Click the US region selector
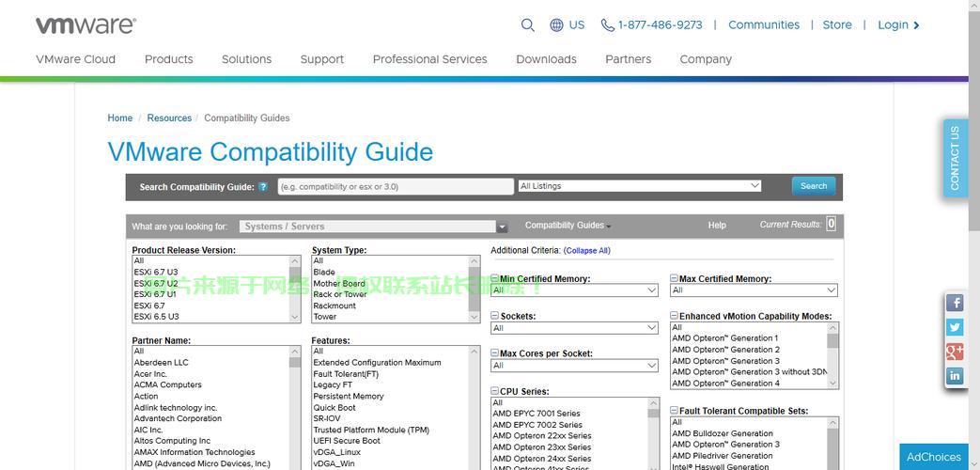 [x=576, y=25]
